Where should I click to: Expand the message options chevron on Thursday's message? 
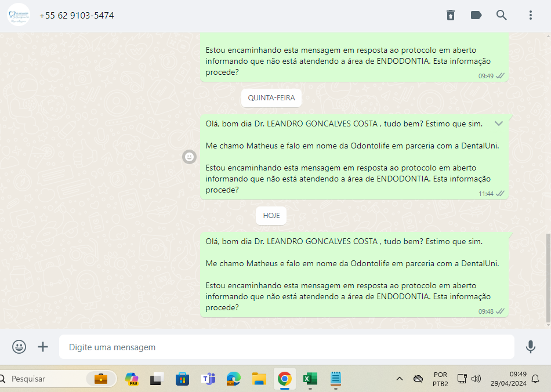[x=498, y=124]
